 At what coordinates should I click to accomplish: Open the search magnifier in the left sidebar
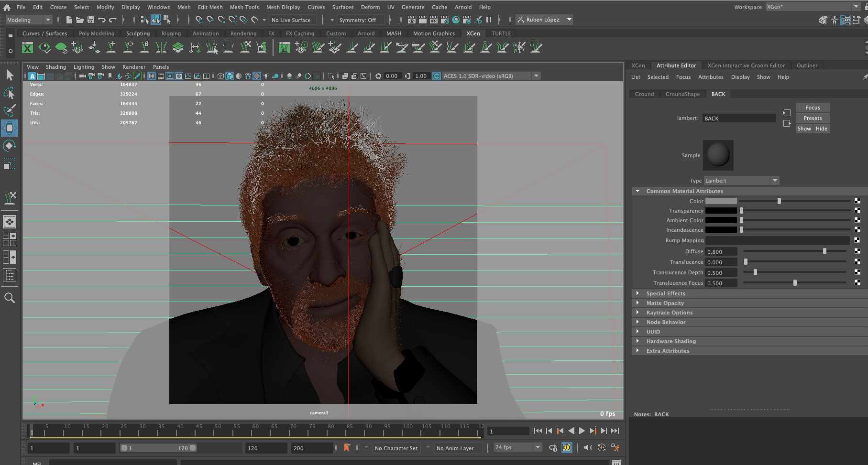tap(10, 298)
